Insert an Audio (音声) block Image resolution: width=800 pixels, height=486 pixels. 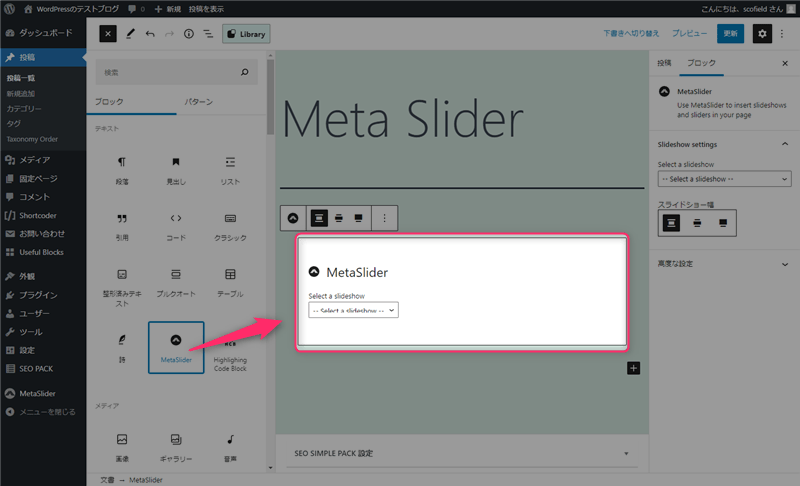pos(230,448)
